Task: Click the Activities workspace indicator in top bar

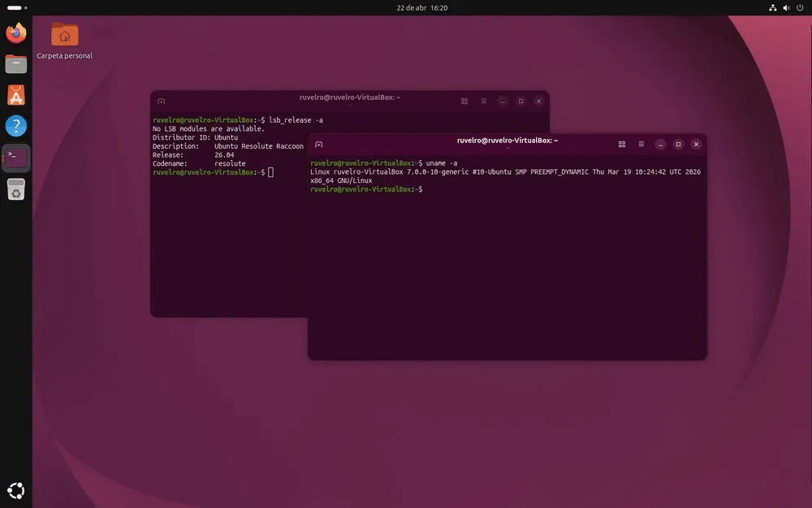Action: [17, 8]
